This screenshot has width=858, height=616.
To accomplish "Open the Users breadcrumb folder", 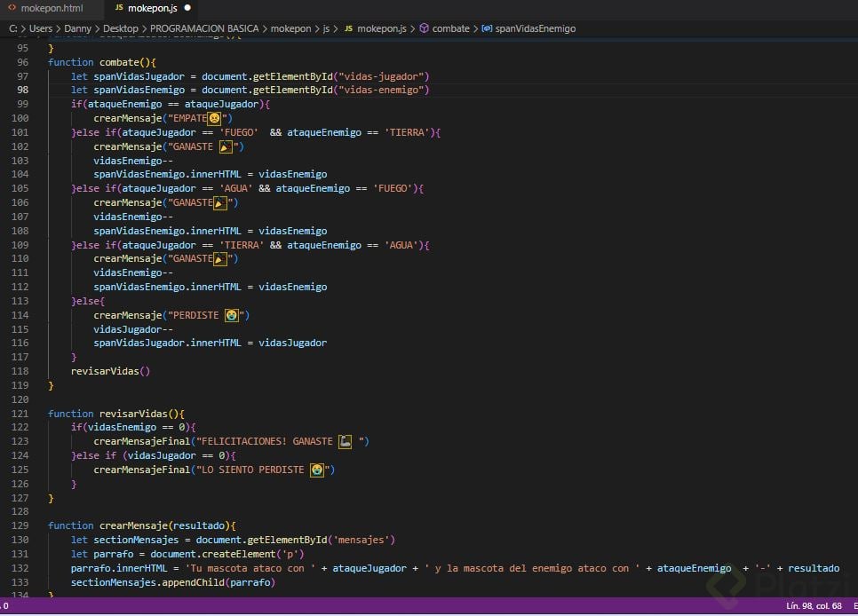I will (41, 28).
